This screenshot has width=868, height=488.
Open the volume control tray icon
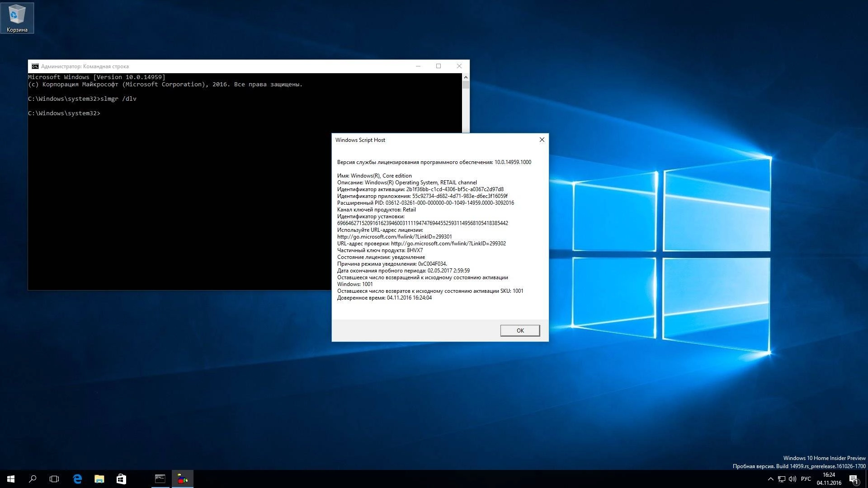[793, 479]
